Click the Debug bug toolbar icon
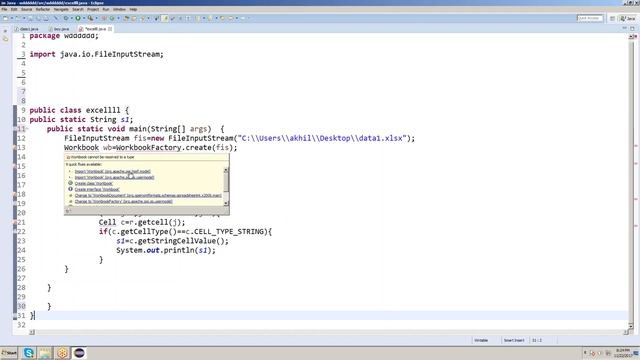Image resolution: width=640 pixels, height=360 pixels. [66, 18]
